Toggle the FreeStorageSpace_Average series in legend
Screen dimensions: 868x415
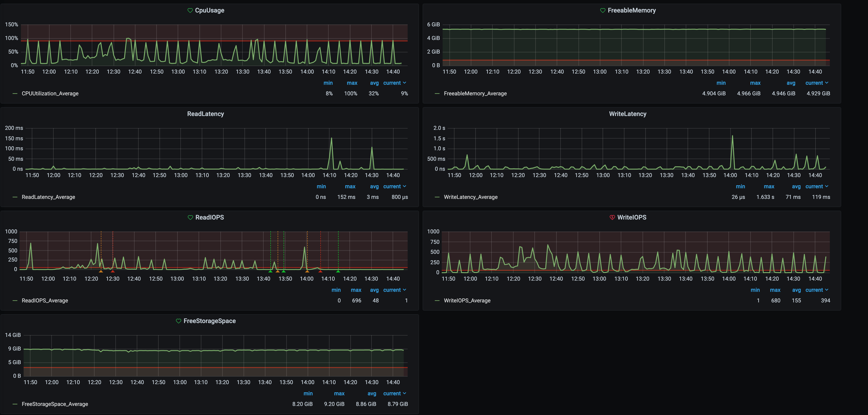[55, 404]
